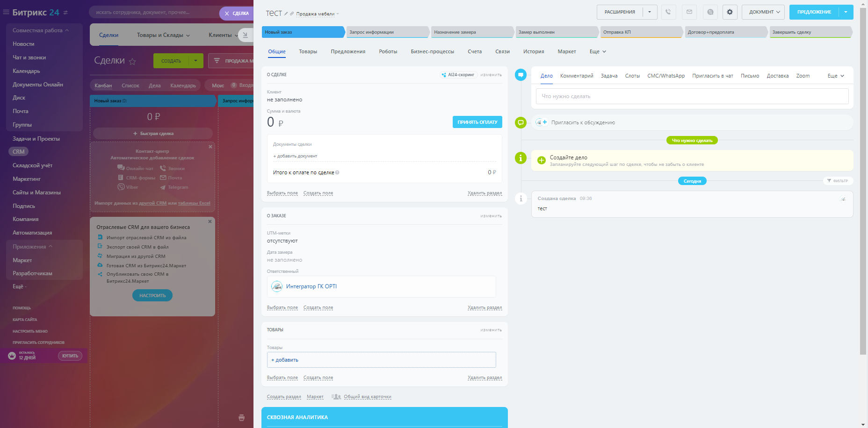Click the author avatar icon on Создана сделка entry
Image resolution: width=868 pixels, height=428 pixels.
(x=843, y=199)
